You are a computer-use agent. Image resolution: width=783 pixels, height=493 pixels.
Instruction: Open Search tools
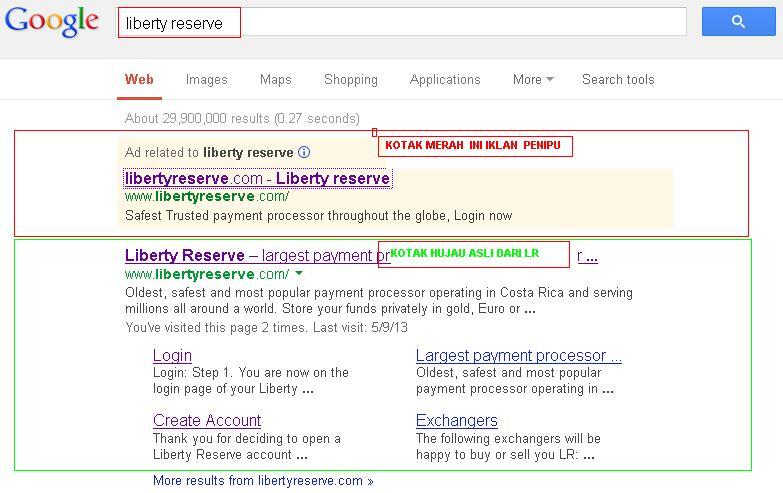coord(618,79)
